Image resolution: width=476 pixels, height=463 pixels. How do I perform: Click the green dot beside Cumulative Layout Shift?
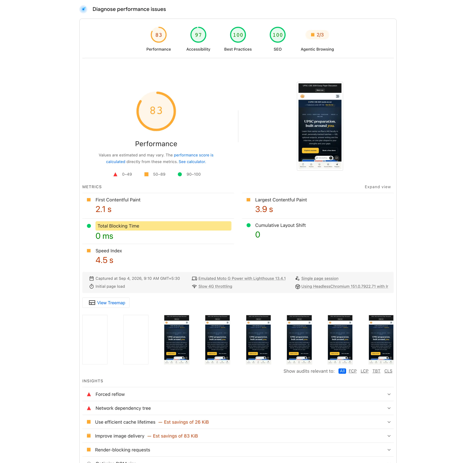pyautogui.click(x=248, y=225)
